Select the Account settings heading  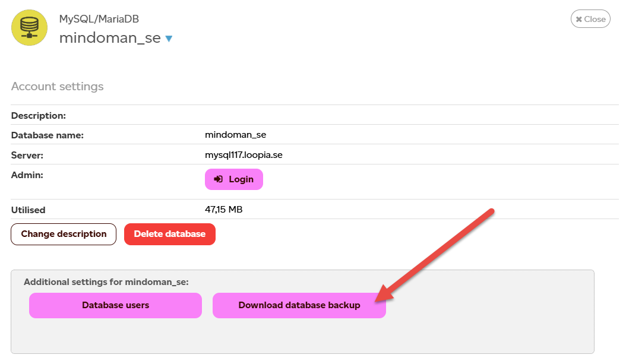[x=58, y=87]
